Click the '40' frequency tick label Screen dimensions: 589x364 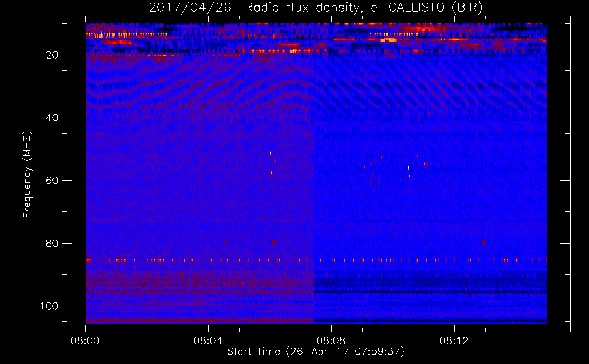pyautogui.click(x=52, y=118)
